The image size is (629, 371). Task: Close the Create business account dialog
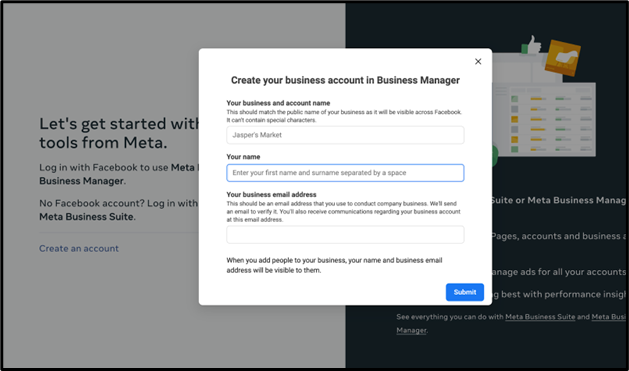[478, 61]
